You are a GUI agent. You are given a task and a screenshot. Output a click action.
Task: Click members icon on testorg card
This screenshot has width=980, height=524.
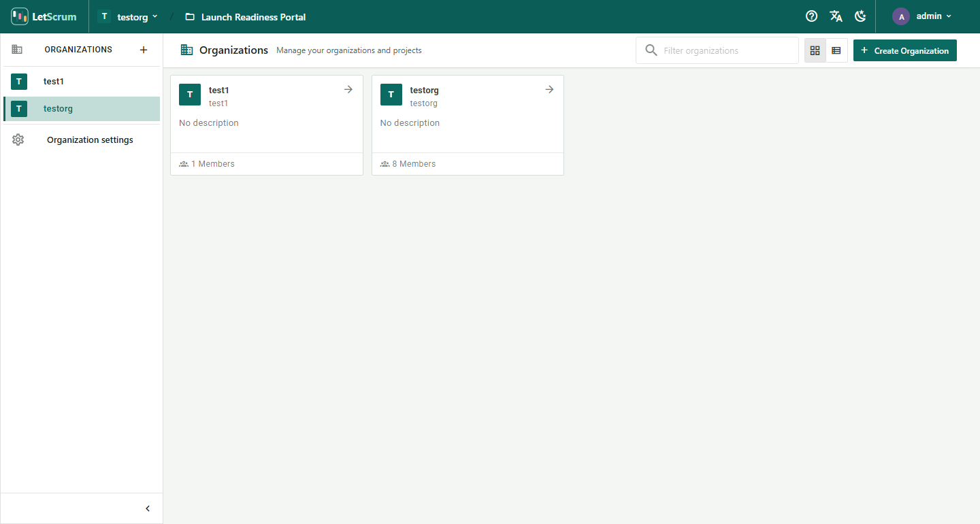[x=385, y=164]
